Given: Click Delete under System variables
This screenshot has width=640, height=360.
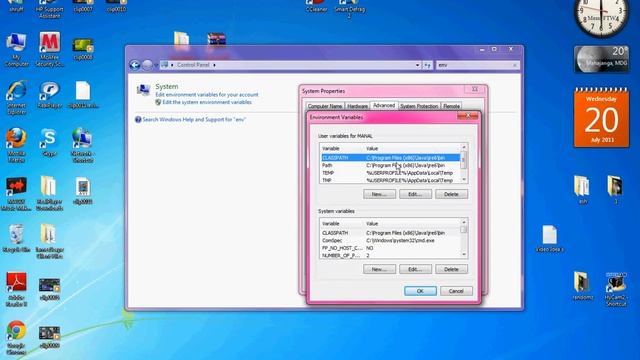Looking at the screenshot, I should point(451,269).
